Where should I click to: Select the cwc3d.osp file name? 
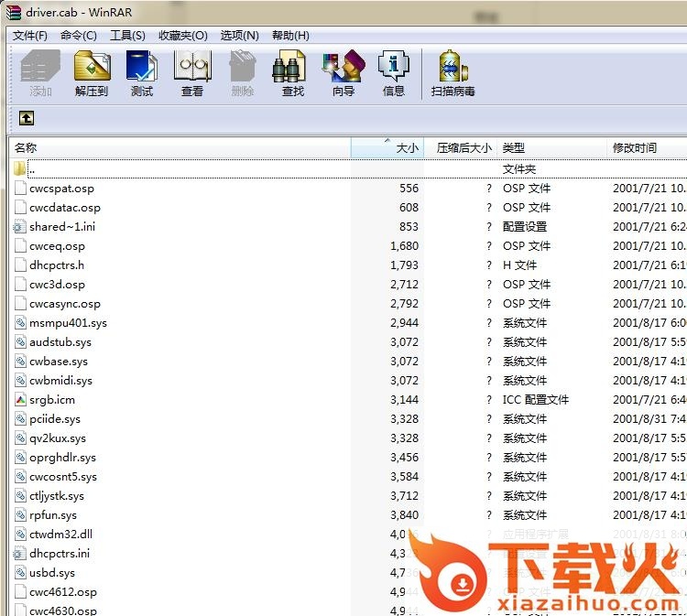57,285
